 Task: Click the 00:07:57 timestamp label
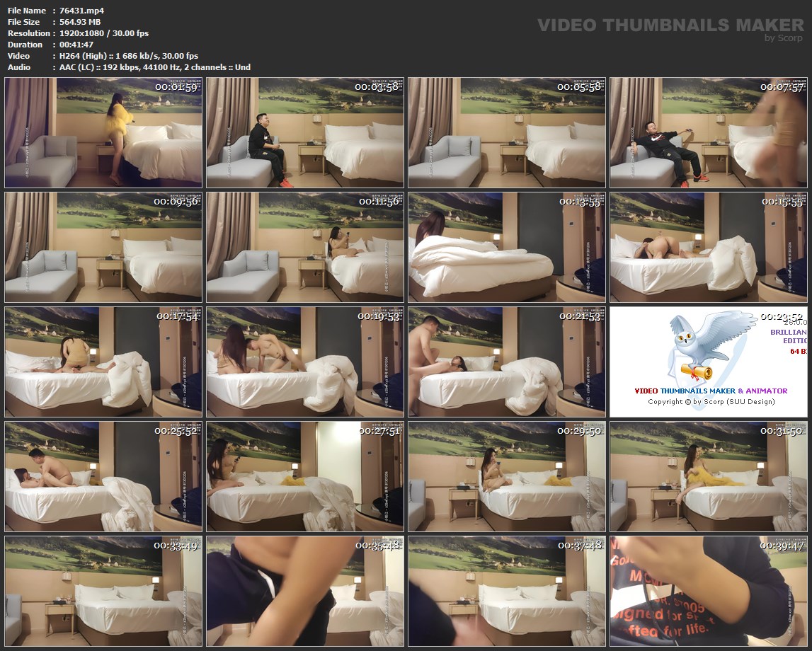[x=782, y=86]
